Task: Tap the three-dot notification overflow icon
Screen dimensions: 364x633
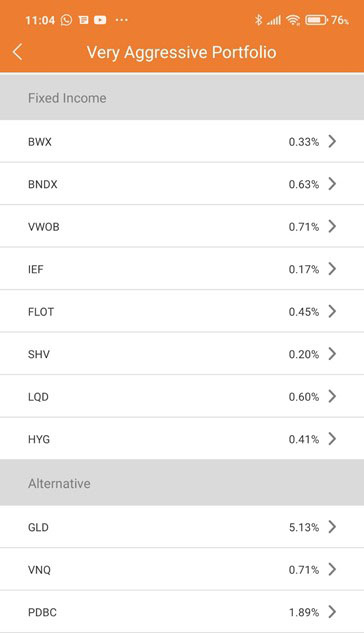Action: (121, 20)
